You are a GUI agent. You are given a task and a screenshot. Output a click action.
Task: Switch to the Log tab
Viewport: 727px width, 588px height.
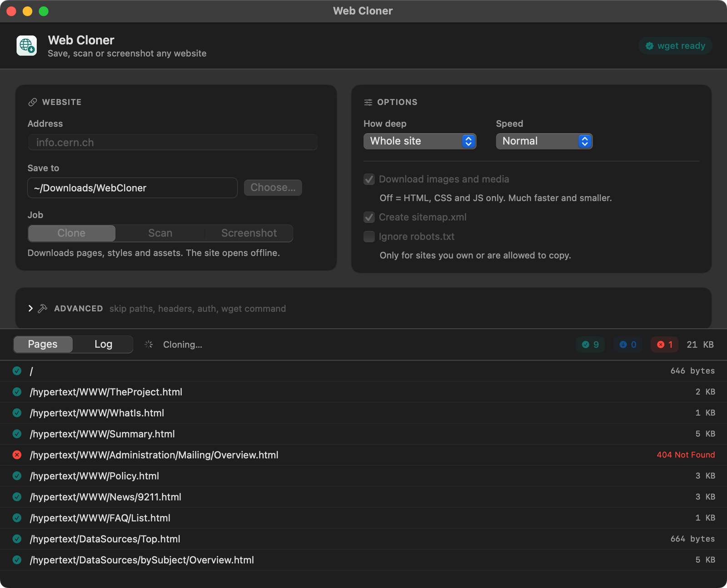(103, 344)
